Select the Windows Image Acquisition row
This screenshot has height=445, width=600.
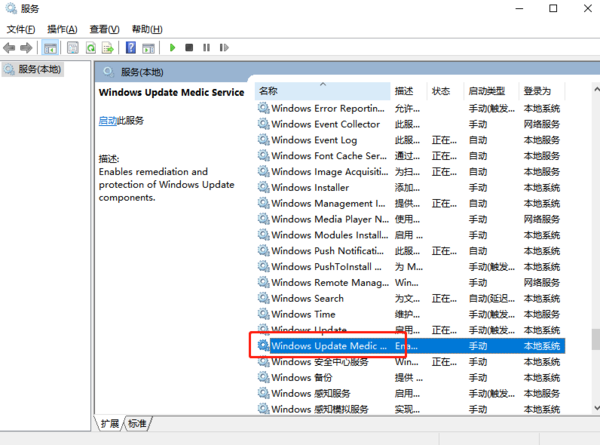411,172
